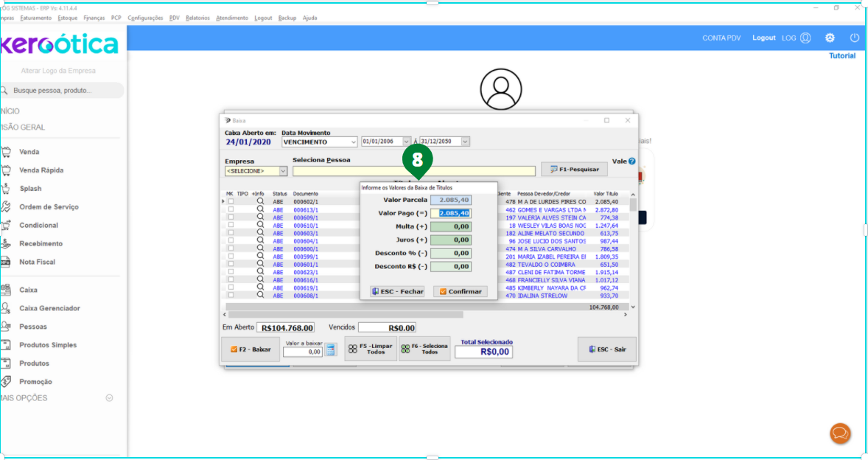The width and height of the screenshot is (868, 460).
Task: Open Caixa in the sidebar
Action: click(28, 290)
